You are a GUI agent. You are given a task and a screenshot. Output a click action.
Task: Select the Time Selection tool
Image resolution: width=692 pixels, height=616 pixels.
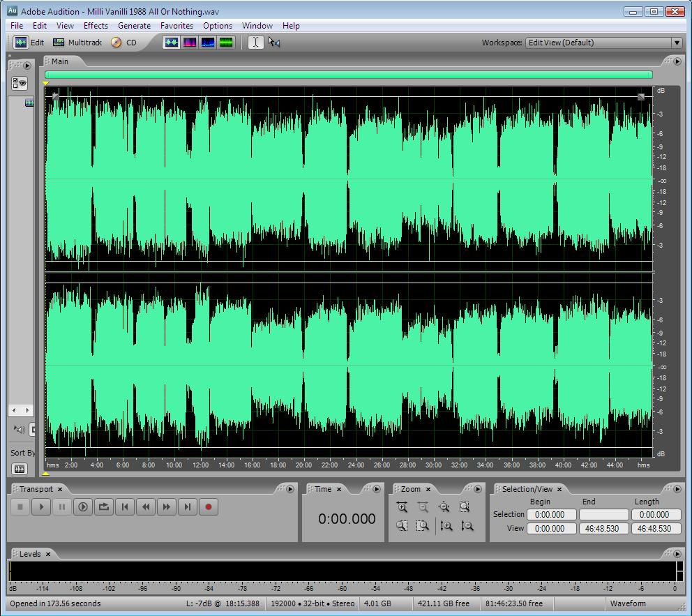(x=255, y=43)
